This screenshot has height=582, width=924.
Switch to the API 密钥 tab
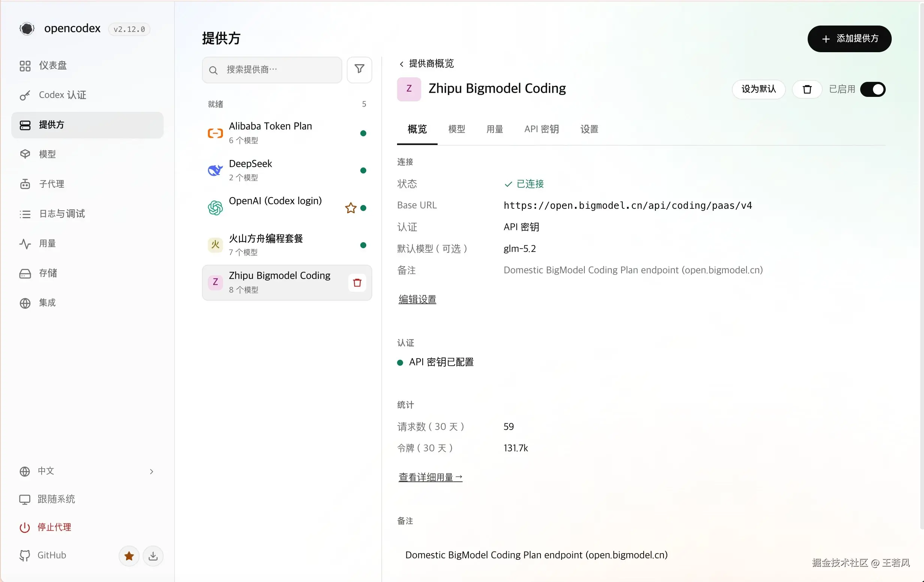pyautogui.click(x=542, y=129)
